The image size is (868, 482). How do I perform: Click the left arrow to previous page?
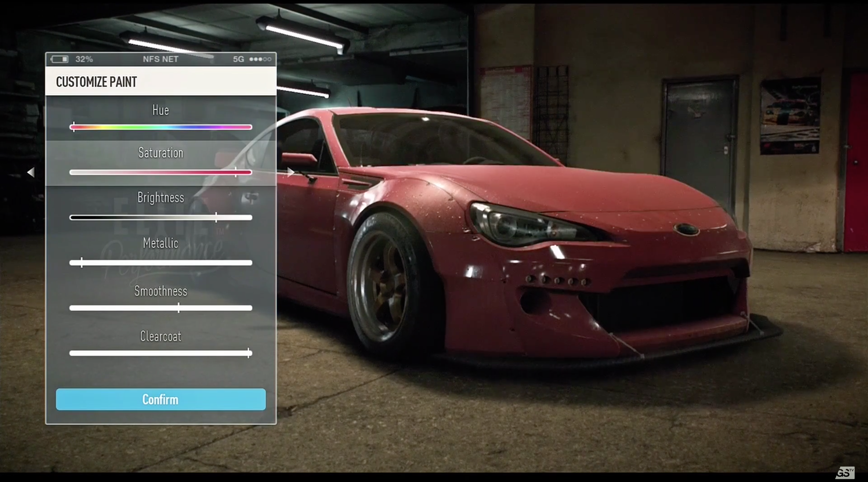click(31, 173)
